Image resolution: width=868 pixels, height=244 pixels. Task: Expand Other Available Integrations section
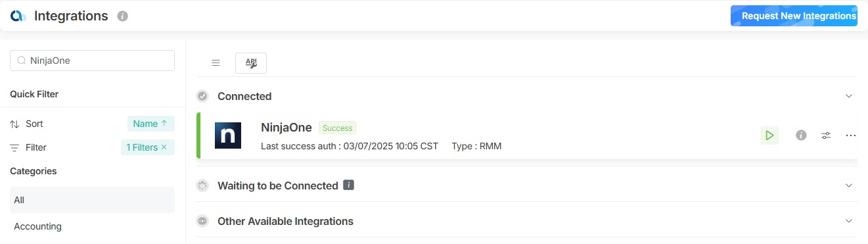(x=848, y=221)
